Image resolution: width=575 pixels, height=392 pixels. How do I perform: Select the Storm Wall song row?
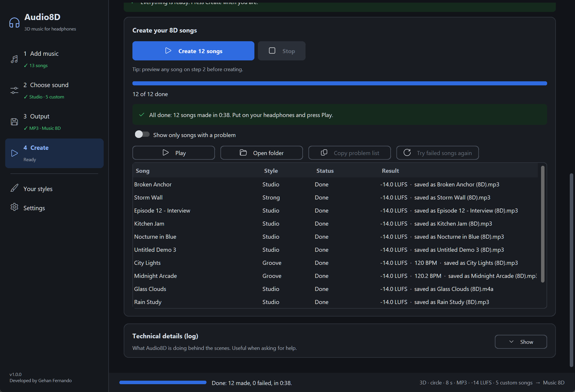(335, 197)
